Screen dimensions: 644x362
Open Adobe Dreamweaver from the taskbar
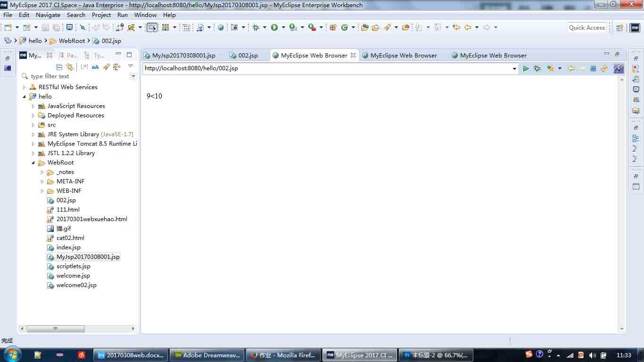207,355
